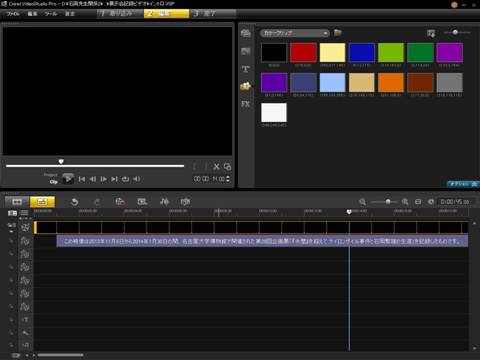
Task: Switch to step 1 Capture tab
Action: tap(120, 14)
